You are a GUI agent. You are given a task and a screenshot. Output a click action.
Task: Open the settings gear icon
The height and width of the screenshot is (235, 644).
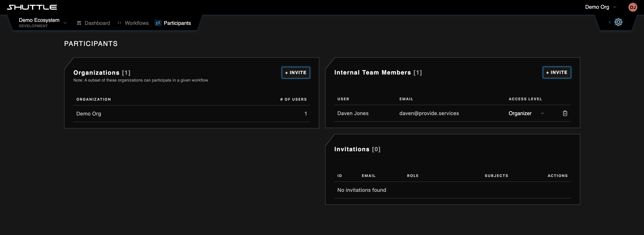pos(618,22)
